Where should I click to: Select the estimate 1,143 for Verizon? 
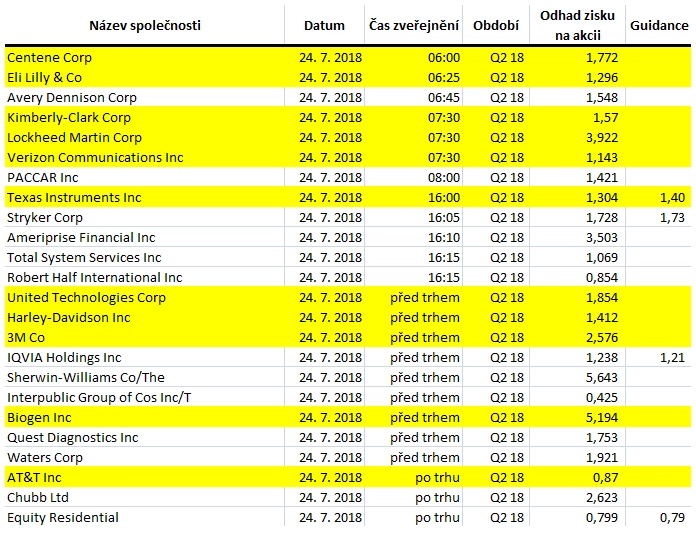[602, 158]
